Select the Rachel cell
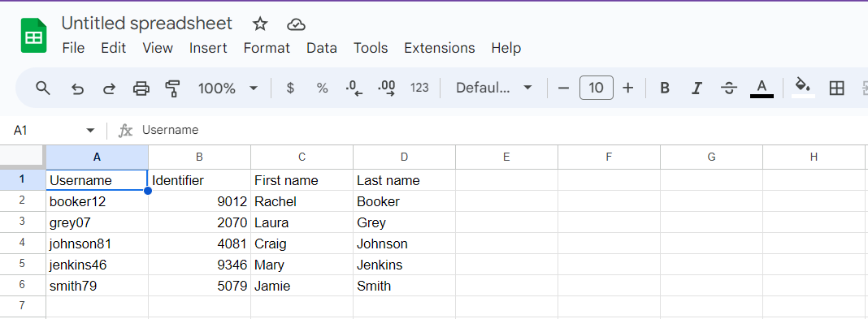Viewport: 868px width, 319px height. click(302, 201)
